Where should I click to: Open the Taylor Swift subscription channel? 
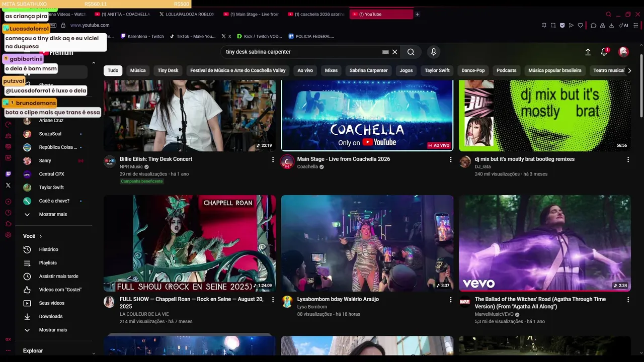[51, 188]
